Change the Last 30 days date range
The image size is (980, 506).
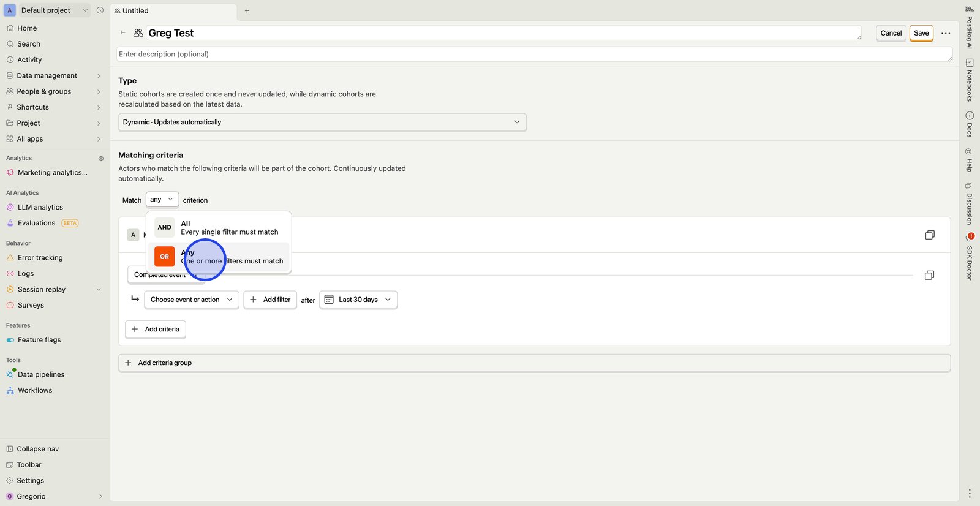pos(358,300)
